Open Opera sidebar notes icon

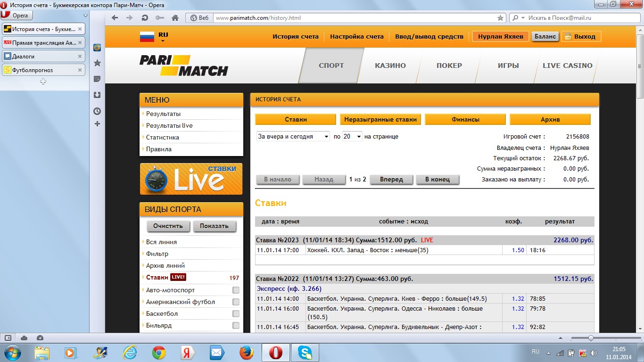coord(97,79)
